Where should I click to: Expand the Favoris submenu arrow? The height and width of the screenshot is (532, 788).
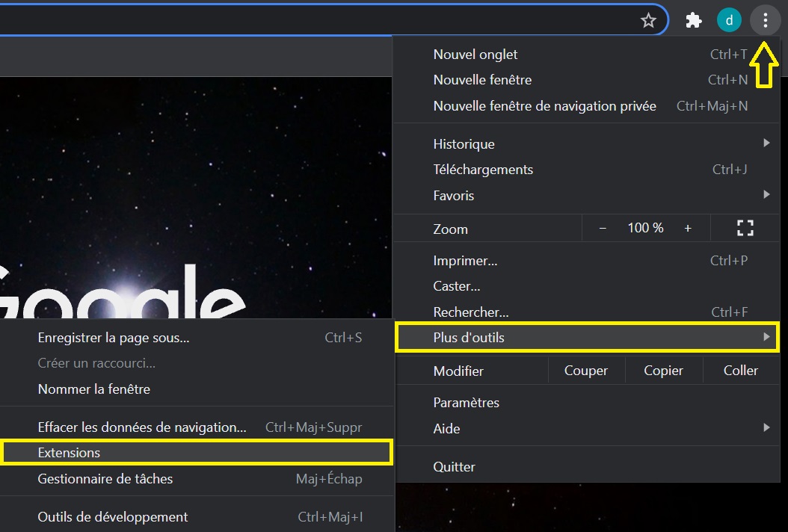767,195
